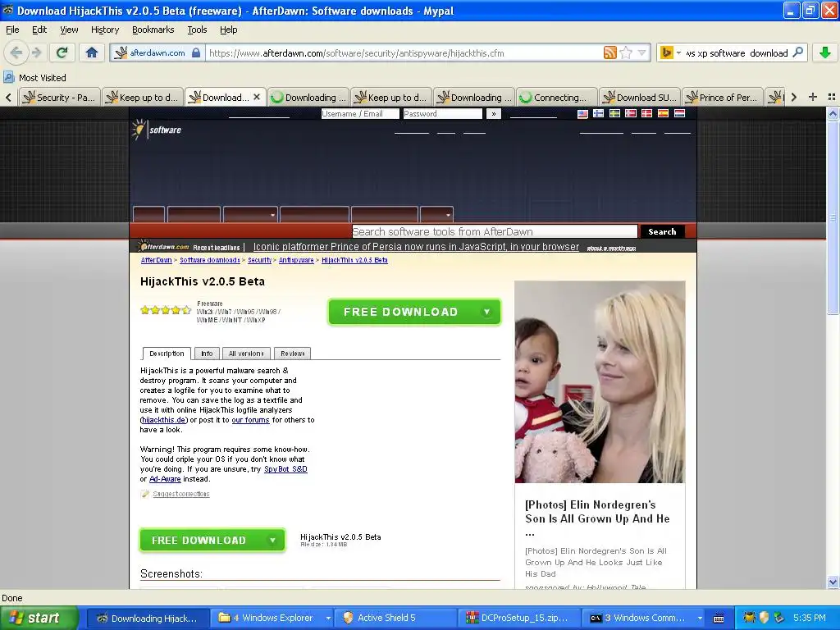The image size is (840, 630).
Task: Click the Search button for software tools
Action: 662,231
